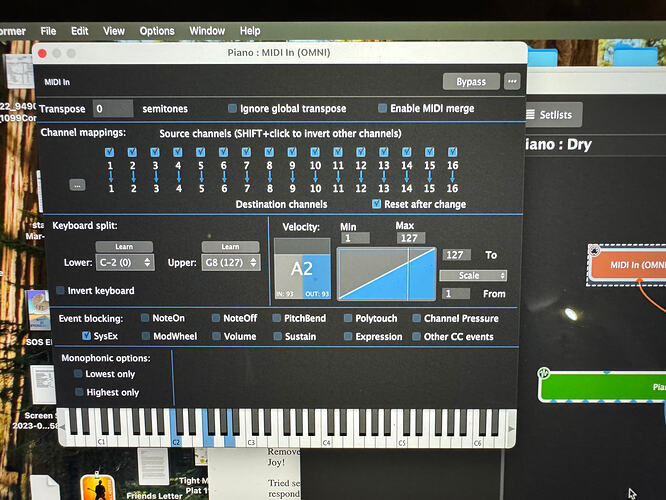666x500 pixels.
Task: Select the green Piano plugin block
Action: point(605,387)
